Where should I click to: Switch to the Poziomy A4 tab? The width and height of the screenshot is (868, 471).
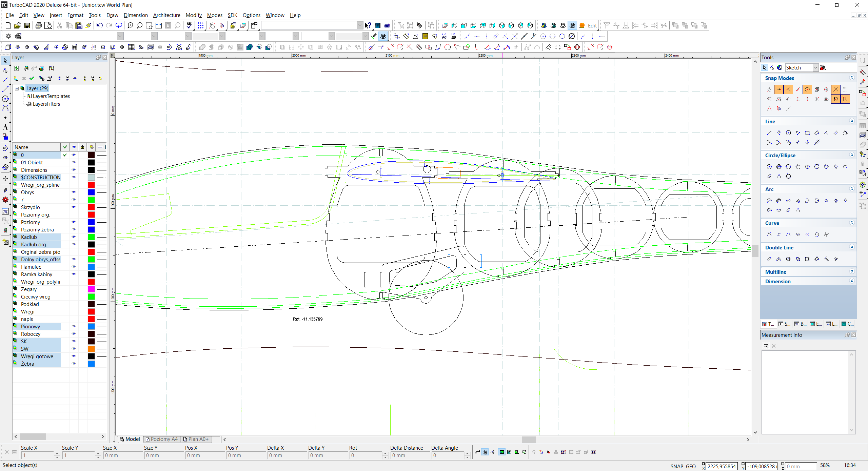(x=162, y=439)
